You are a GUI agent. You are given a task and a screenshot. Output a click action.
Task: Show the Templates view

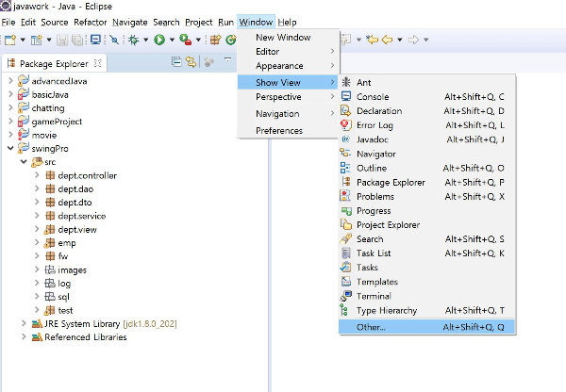click(x=427, y=282)
